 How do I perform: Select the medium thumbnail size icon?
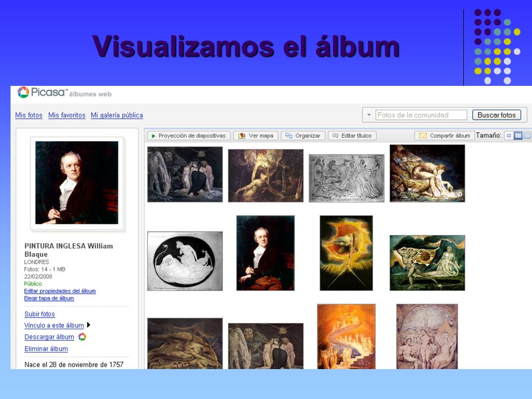pos(518,136)
